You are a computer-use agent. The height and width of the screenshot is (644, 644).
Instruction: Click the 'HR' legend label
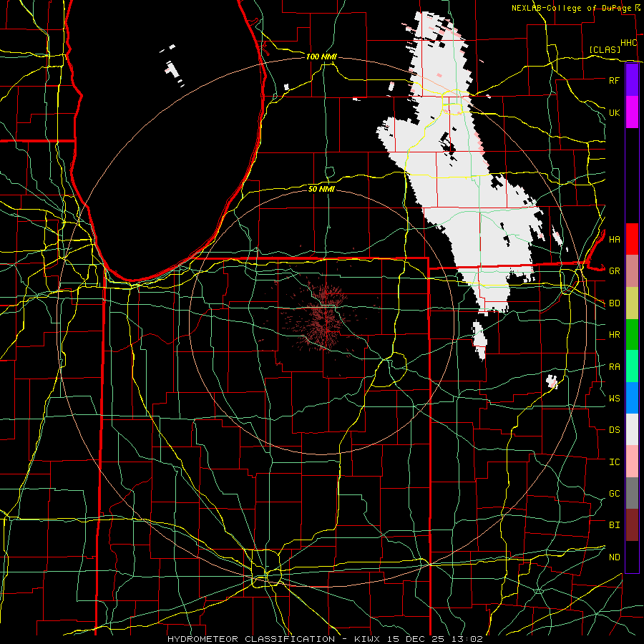[x=615, y=335]
